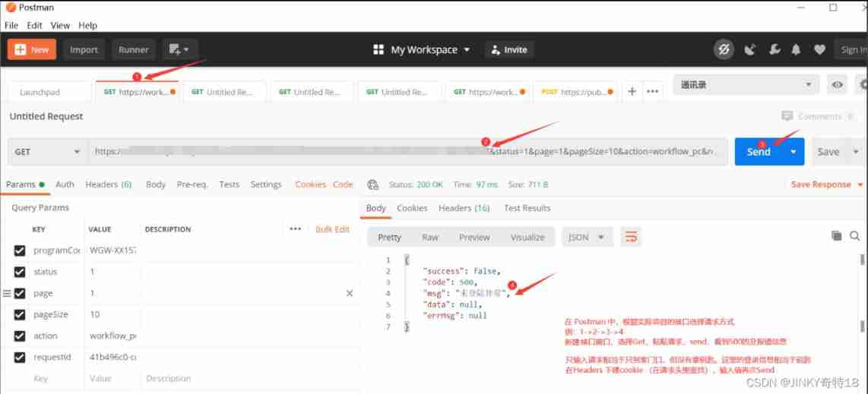
Task: Open the My Workspace dropdown
Action: pos(422,50)
